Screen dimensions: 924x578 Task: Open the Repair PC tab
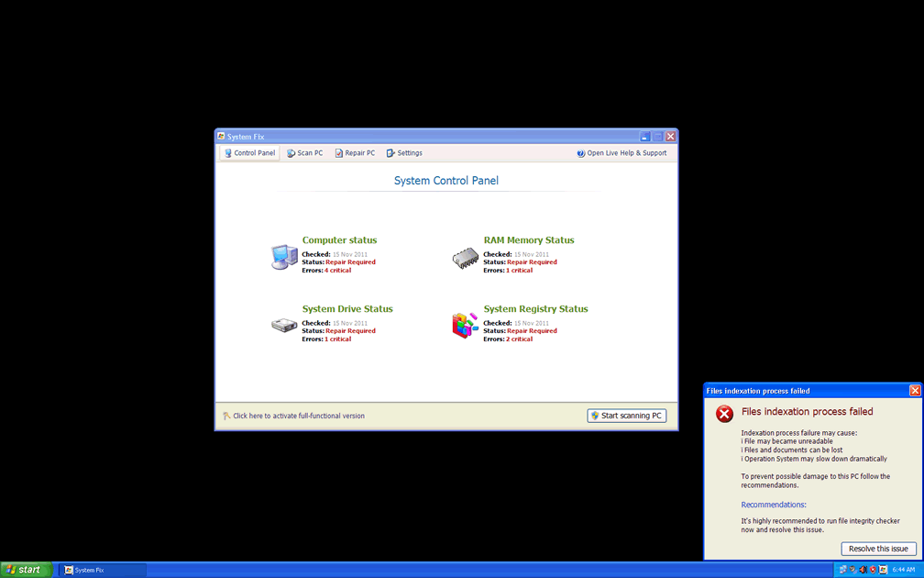(355, 153)
